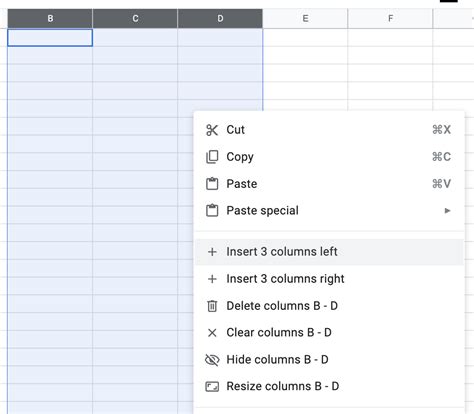This screenshot has height=414, width=474.
Task: Click the trash icon for Delete columns
Action: coord(212,306)
